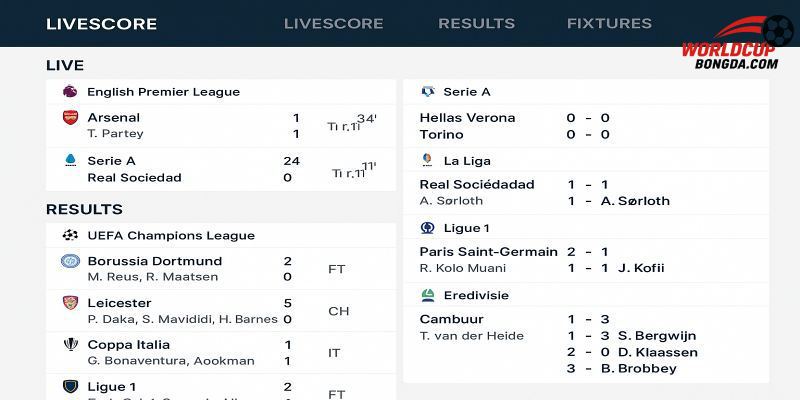Click the Eredivisie league icon
Image resolution: width=800 pixels, height=400 pixels.
(x=428, y=295)
